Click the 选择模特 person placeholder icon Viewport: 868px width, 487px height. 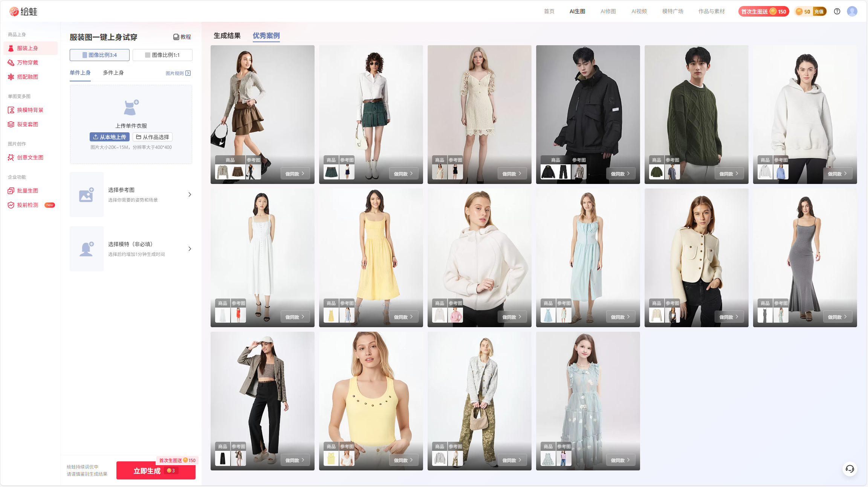pos(87,249)
